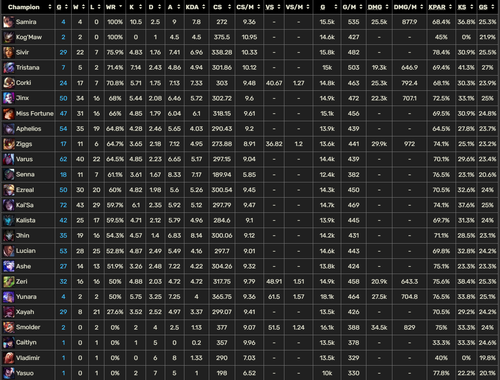Open Miss Fortune's 47 games link
Image resolution: width=500 pixels, height=380 pixels.
63,114
